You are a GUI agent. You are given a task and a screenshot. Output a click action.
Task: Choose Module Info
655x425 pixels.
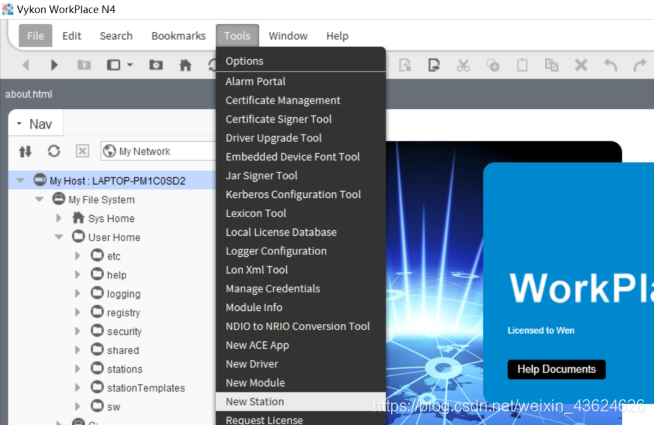pyautogui.click(x=301, y=307)
